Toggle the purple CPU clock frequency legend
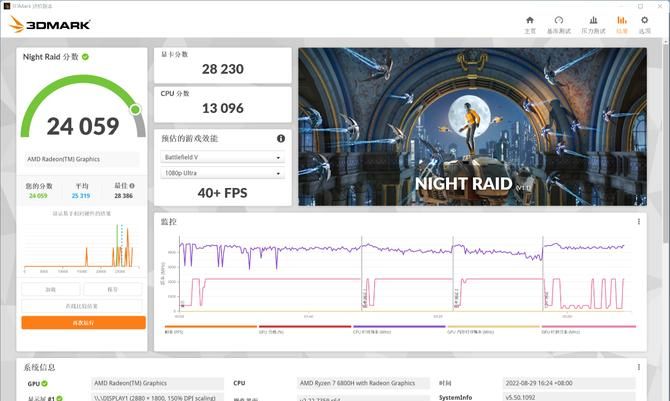The image size is (670, 401). [399, 329]
